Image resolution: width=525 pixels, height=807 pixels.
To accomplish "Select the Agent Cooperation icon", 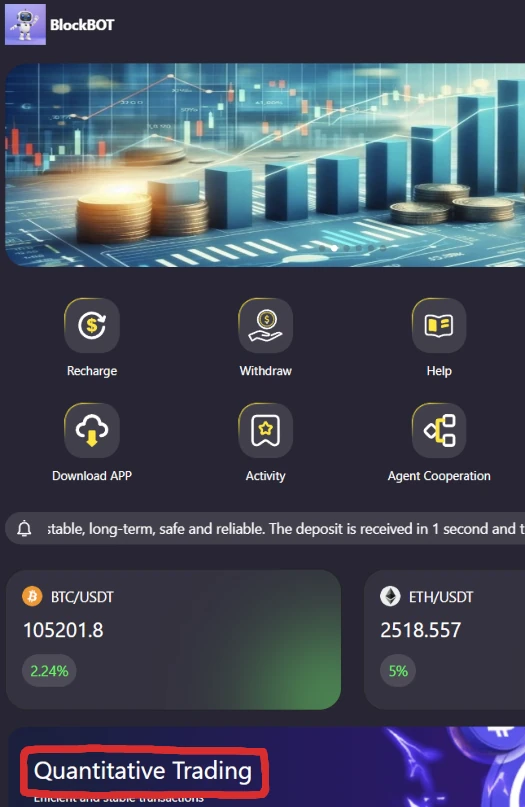I will [x=439, y=430].
